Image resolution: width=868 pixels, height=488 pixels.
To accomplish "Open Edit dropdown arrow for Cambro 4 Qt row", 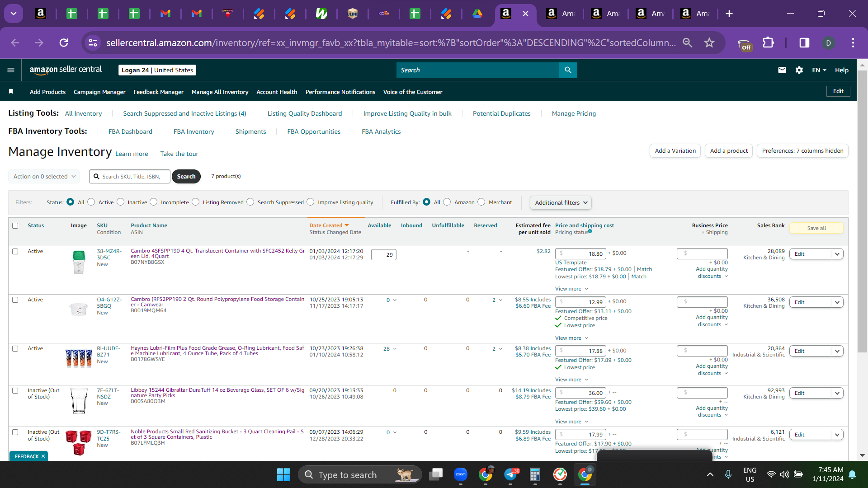I will click(x=838, y=254).
